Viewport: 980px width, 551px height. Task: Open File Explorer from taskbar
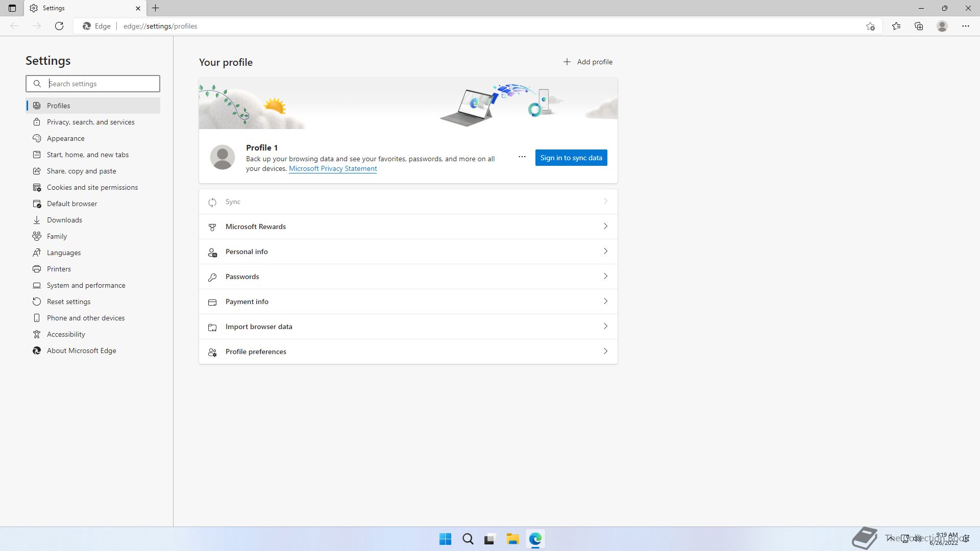512,539
